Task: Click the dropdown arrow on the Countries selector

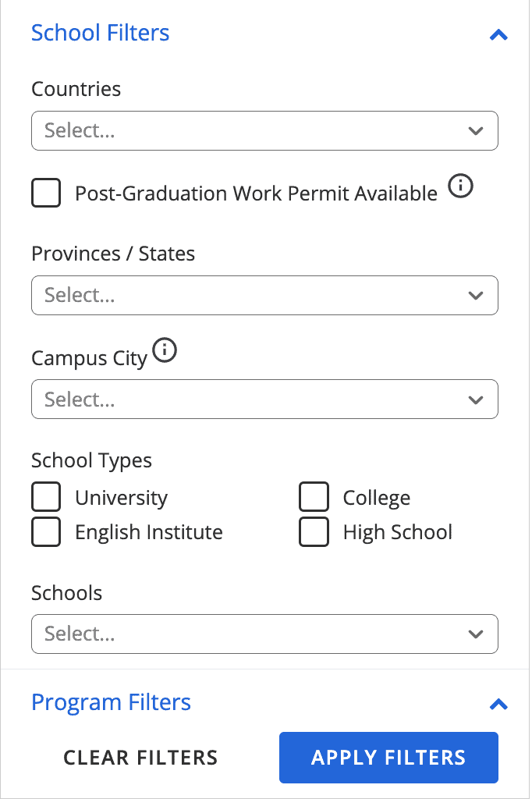Action: coord(476,131)
